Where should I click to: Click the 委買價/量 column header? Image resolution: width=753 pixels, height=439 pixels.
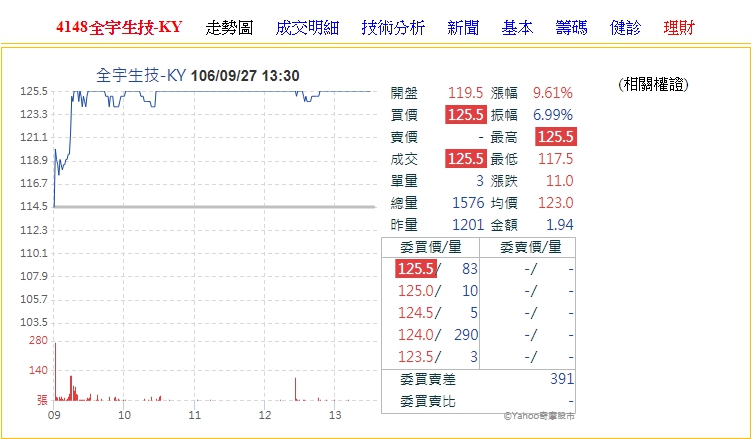pyautogui.click(x=430, y=247)
